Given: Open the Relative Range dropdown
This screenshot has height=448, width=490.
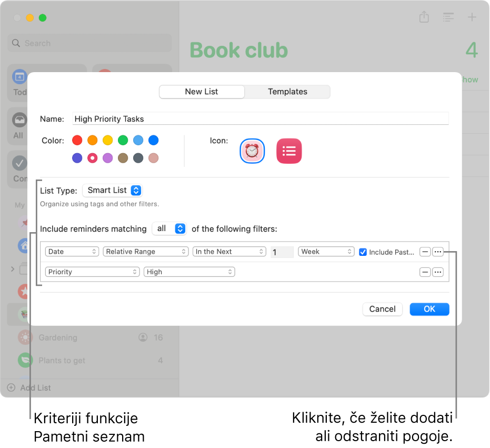Looking at the screenshot, I should point(146,251).
